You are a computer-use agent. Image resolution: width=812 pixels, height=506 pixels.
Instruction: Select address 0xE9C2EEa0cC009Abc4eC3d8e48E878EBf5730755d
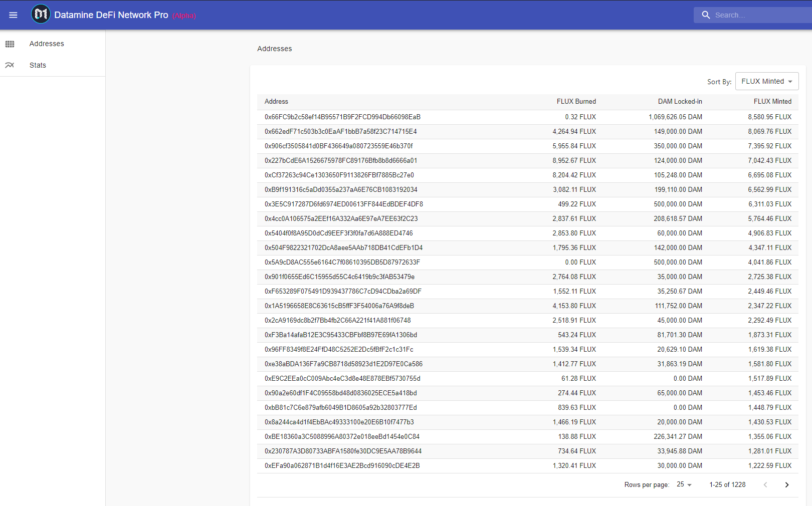(x=342, y=379)
